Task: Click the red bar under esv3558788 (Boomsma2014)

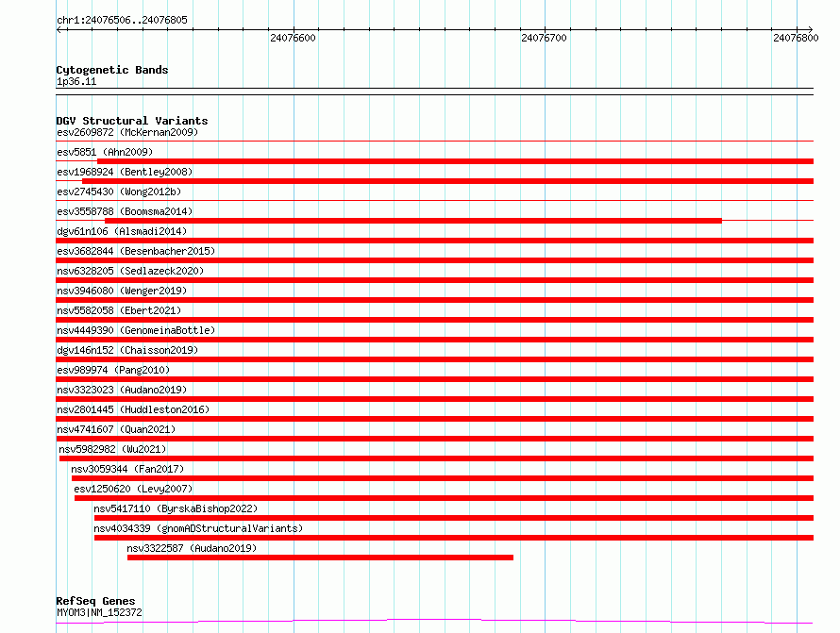Action: click(x=413, y=221)
